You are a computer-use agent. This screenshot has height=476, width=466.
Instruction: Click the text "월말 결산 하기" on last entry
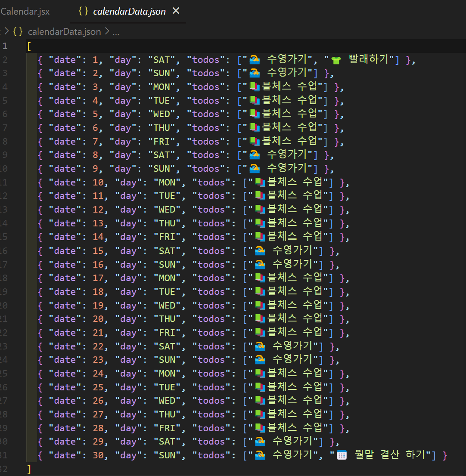390,455
